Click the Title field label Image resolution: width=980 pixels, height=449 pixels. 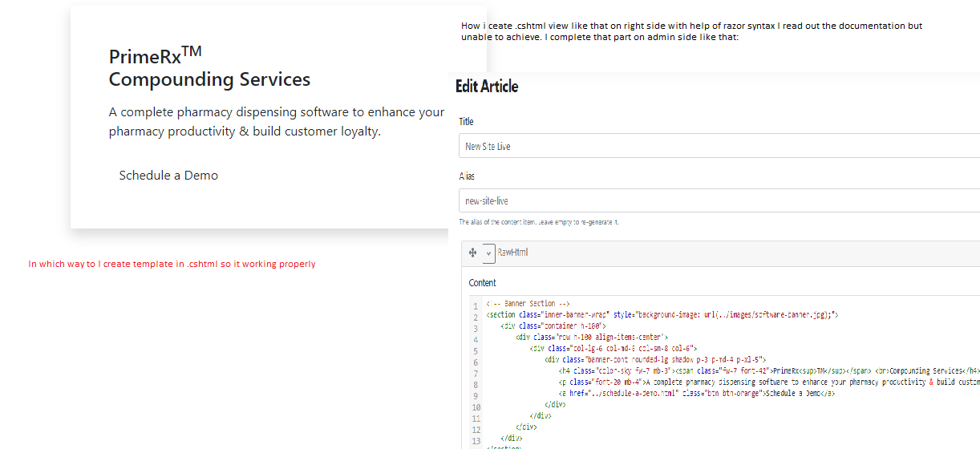(466, 122)
